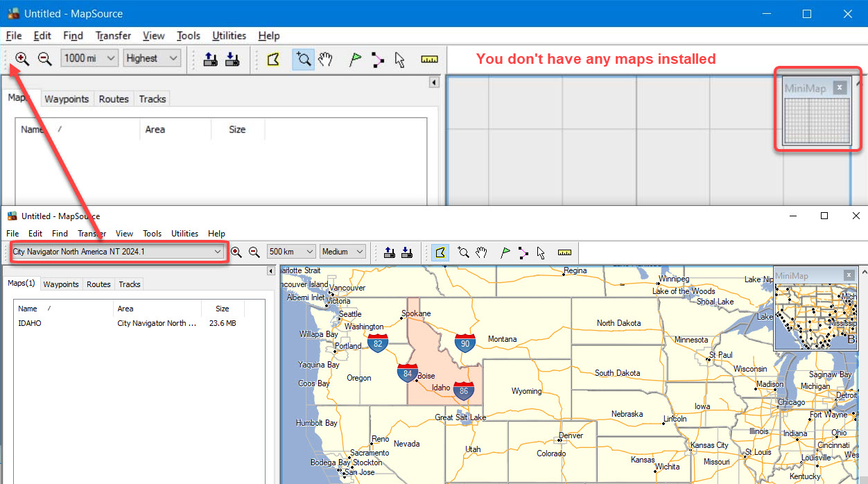
Task: Sort by Area column header in bottom window
Action: point(157,309)
